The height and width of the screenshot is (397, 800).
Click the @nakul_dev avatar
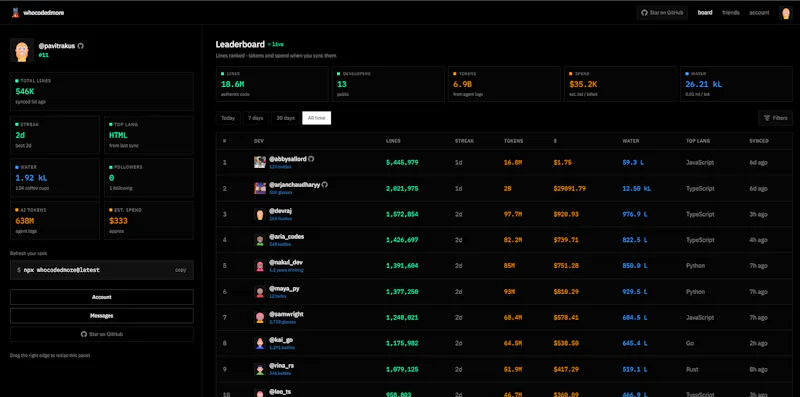(260, 266)
